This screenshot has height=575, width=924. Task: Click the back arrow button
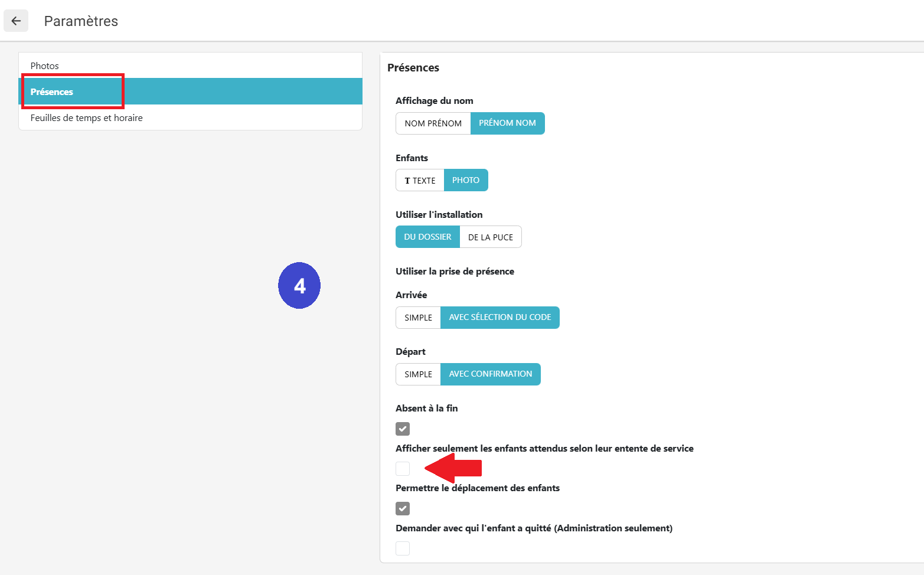(16, 21)
